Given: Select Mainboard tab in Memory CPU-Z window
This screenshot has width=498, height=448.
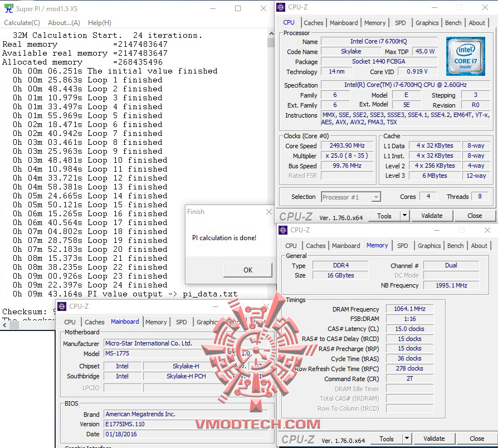Looking at the screenshot, I should pos(346,246).
